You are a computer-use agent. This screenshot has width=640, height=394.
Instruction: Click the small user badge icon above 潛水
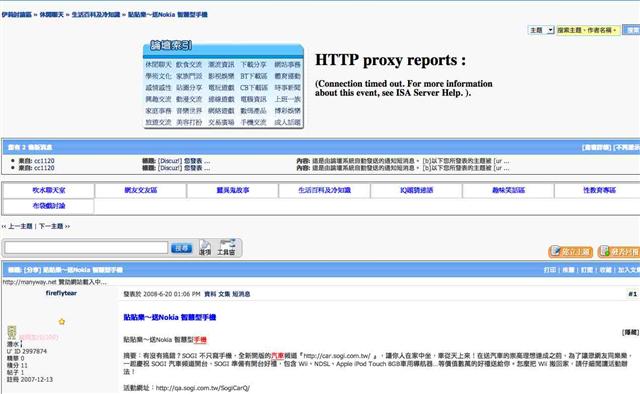(x=12, y=333)
